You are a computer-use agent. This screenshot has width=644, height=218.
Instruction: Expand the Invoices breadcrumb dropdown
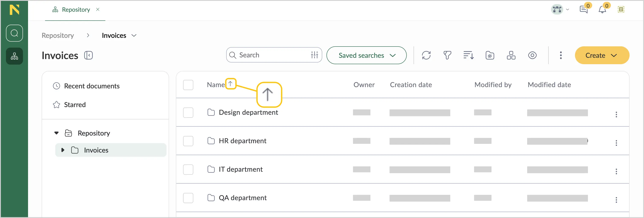pos(134,35)
